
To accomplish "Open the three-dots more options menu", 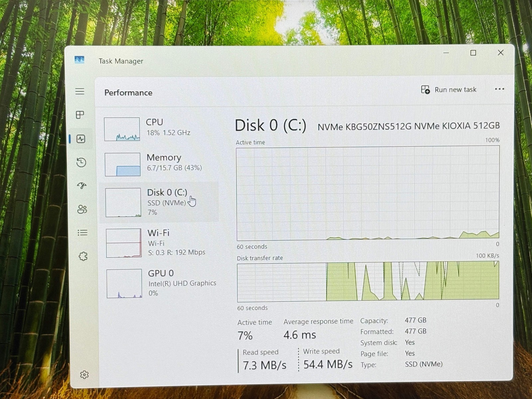I will click(x=499, y=89).
